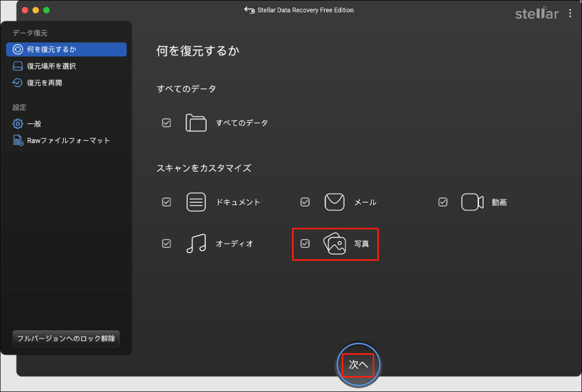Click the スキャンをカスタマイズ section heading
Screen dimensions: 582x392
pyautogui.click(x=204, y=168)
